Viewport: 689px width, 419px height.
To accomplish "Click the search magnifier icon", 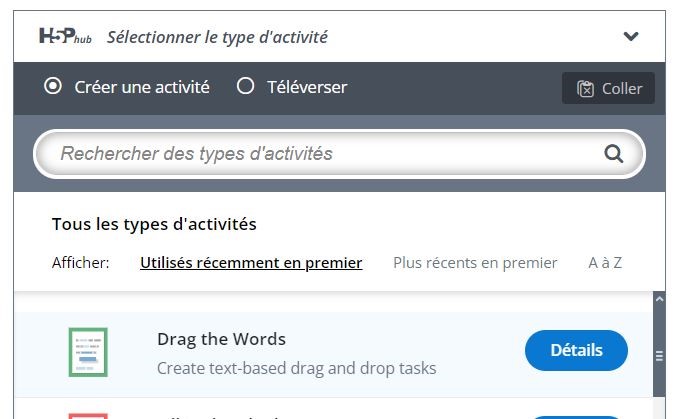I will (x=613, y=154).
